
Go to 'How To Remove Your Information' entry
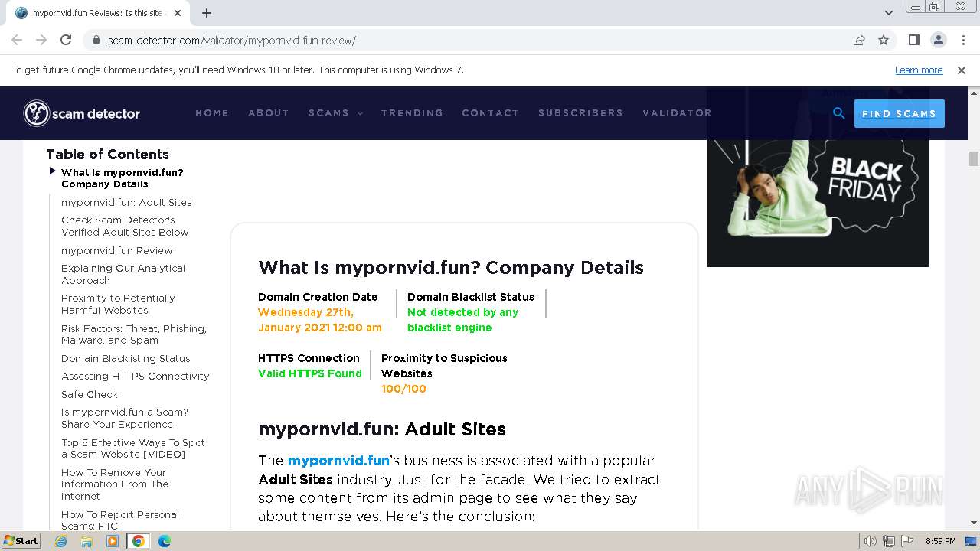tap(115, 484)
